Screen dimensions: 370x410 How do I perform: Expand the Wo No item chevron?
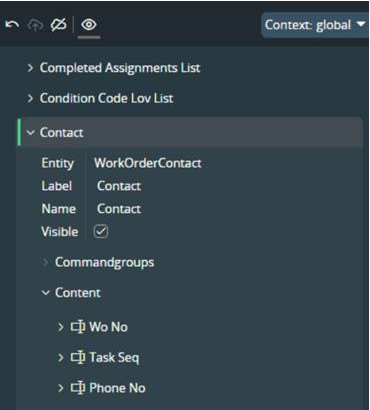tap(60, 327)
